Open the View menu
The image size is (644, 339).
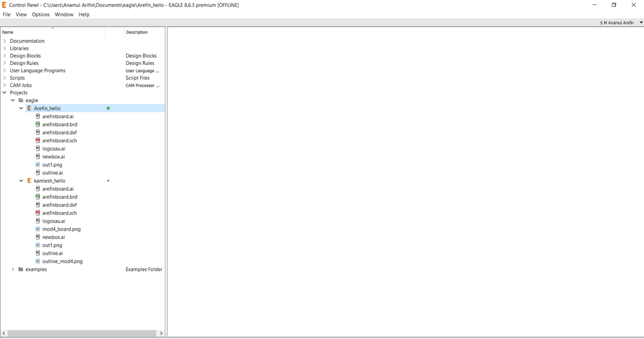point(21,14)
